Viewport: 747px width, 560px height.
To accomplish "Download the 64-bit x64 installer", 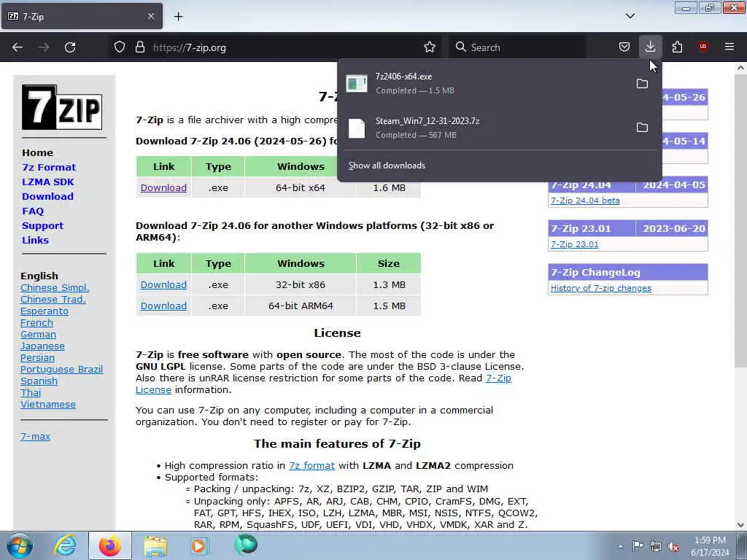I will 163,187.
